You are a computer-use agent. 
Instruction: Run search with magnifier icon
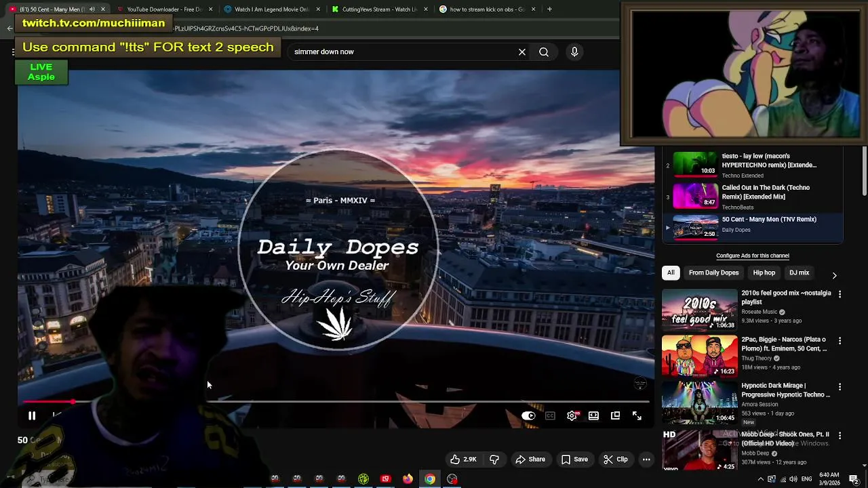pos(544,52)
